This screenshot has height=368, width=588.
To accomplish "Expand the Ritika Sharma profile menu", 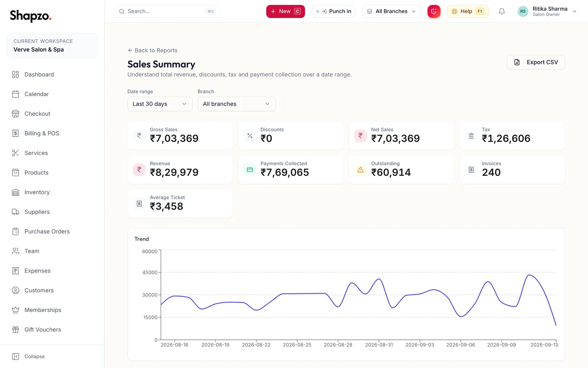I will (x=547, y=11).
